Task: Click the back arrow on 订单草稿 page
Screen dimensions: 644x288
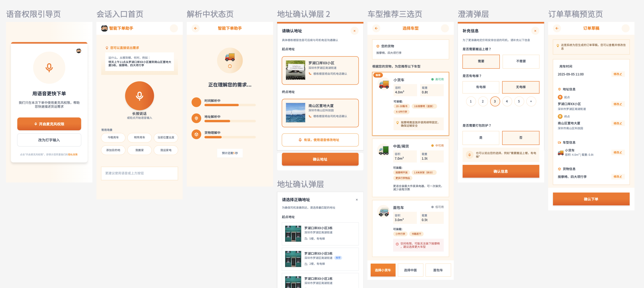Action: coord(557,28)
